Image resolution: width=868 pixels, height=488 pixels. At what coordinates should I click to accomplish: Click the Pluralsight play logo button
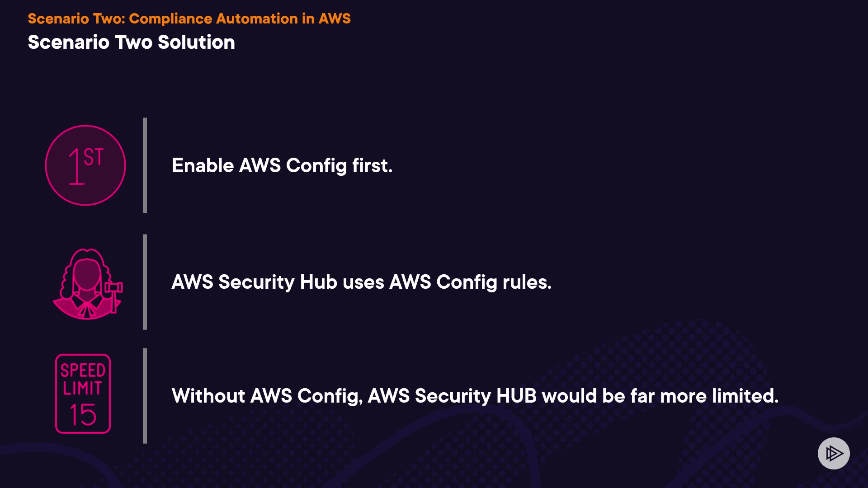(834, 453)
